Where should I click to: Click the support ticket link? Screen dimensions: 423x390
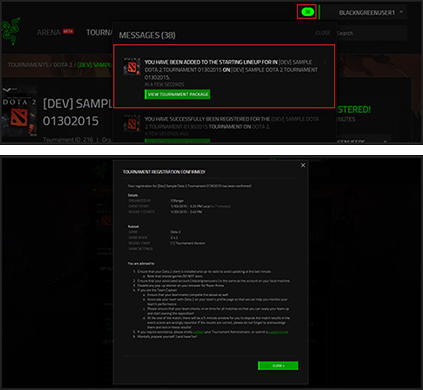(x=278, y=332)
